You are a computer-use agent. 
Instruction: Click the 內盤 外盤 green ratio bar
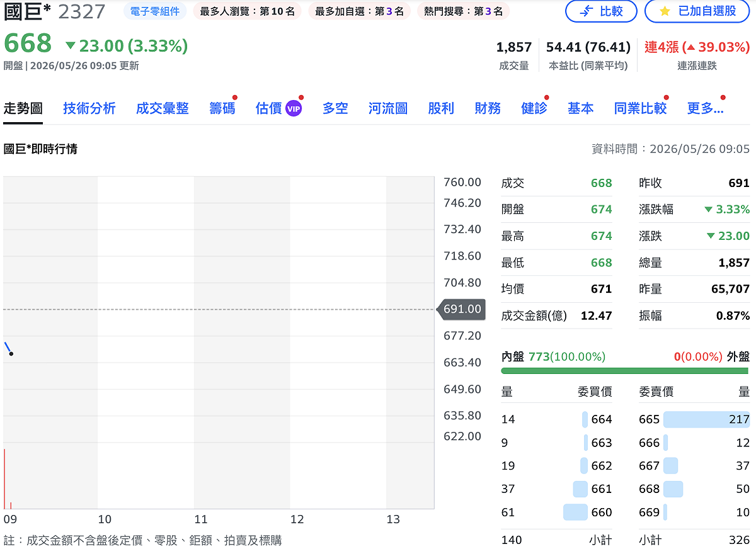[624, 371]
